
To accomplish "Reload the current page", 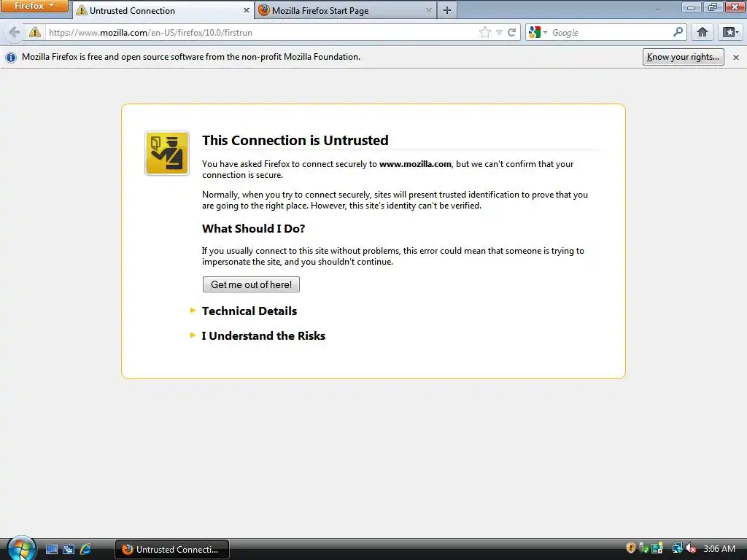I will [x=511, y=32].
